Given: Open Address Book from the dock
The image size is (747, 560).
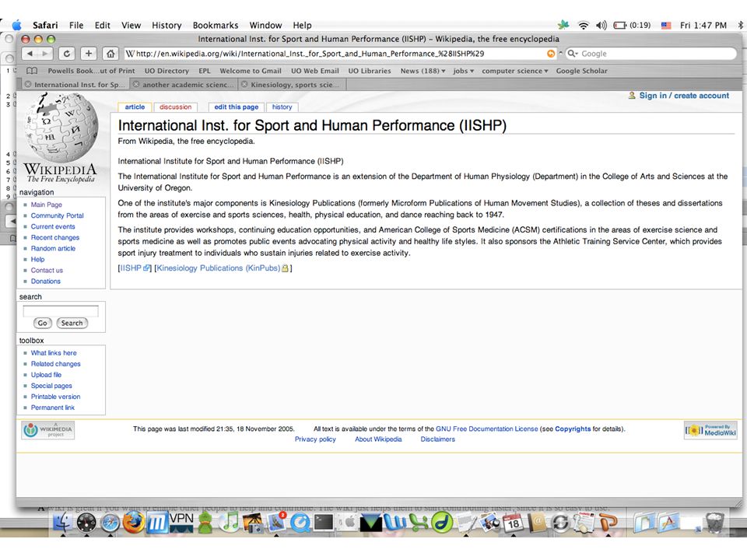Looking at the screenshot, I should [x=537, y=523].
